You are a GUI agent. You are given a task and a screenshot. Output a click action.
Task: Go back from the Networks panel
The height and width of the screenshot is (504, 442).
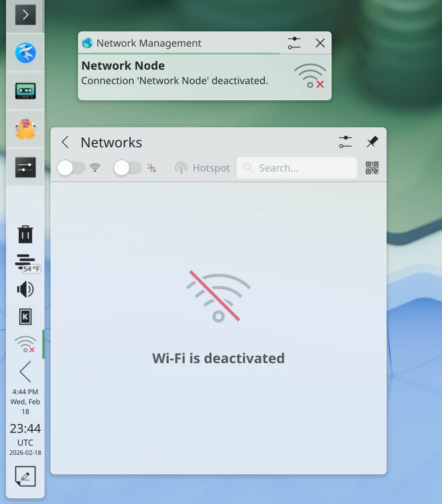point(65,142)
